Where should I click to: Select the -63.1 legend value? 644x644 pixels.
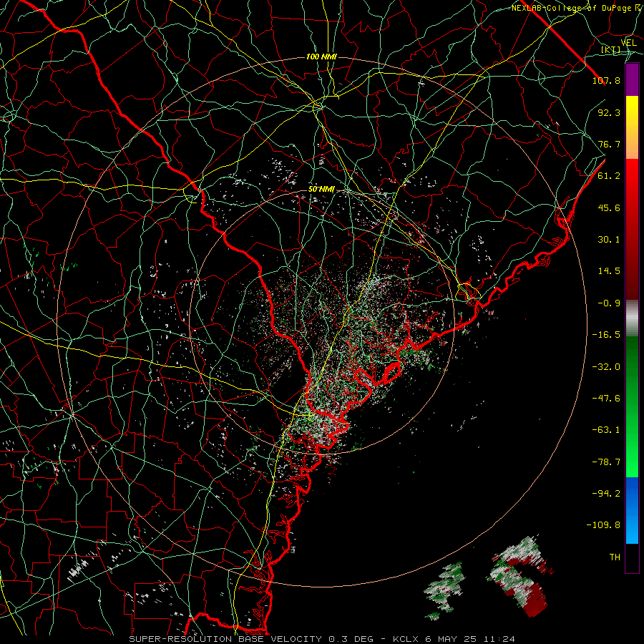pyautogui.click(x=606, y=430)
